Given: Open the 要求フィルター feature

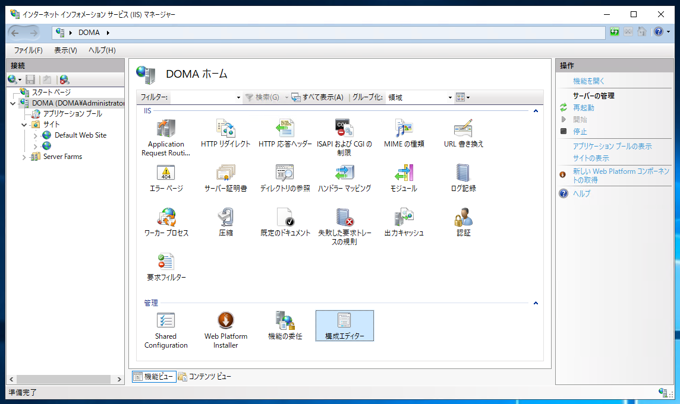Looking at the screenshot, I should point(166,267).
